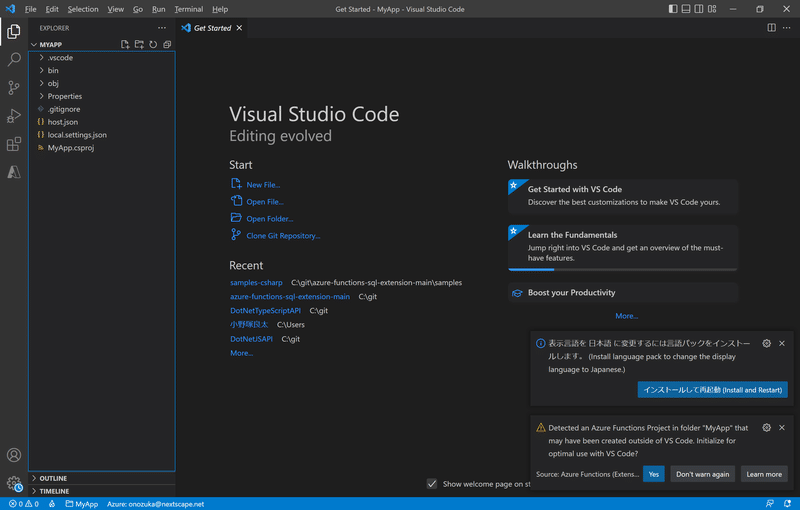This screenshot has width=800, height=510.
Task: Open recent azure-functions-sql-extension-main folder
Action: click(290, 296)
